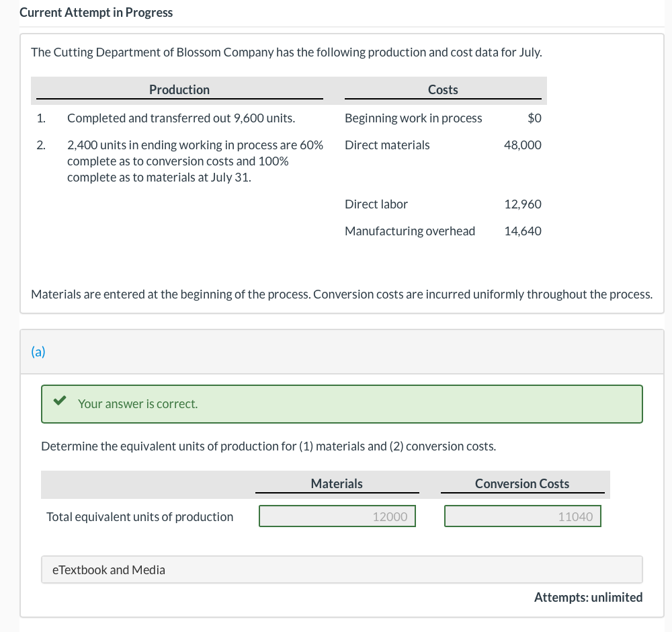Click the Manufacturing overhead amount 14,640
Image resolution: width=672 pixels, height=632 pixels.
[x=523, y=231]
